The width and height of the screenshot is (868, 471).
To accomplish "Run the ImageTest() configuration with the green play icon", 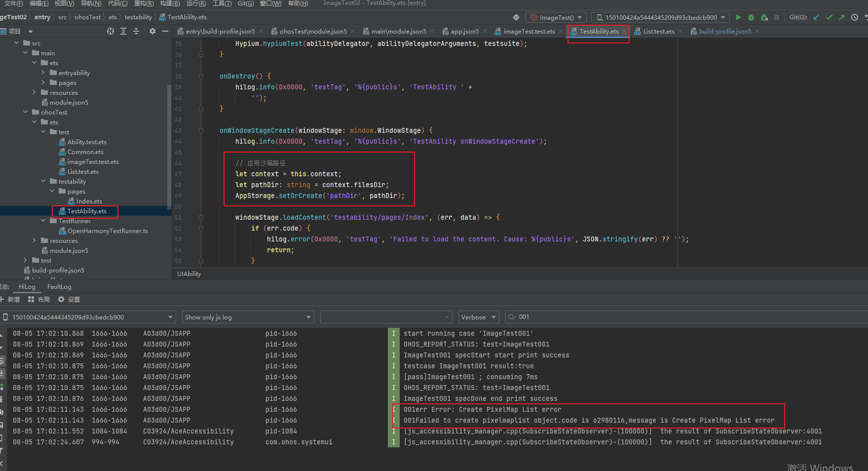I will click(738, 17).
